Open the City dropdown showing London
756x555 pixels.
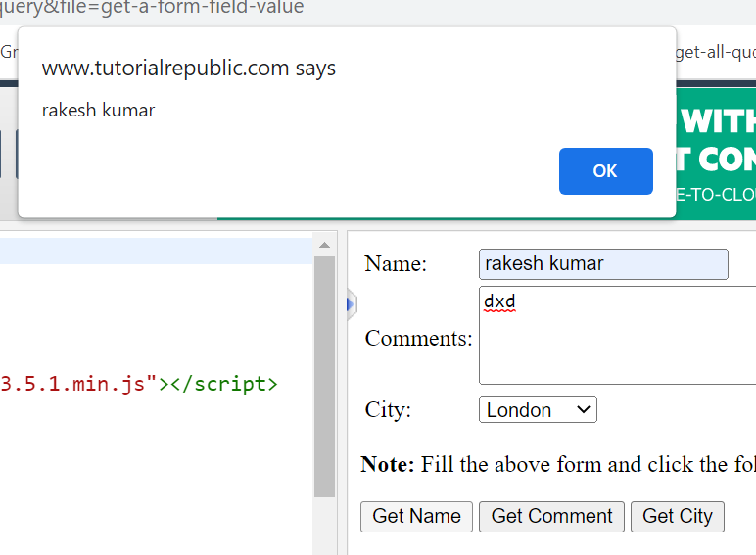click(538, 410)
